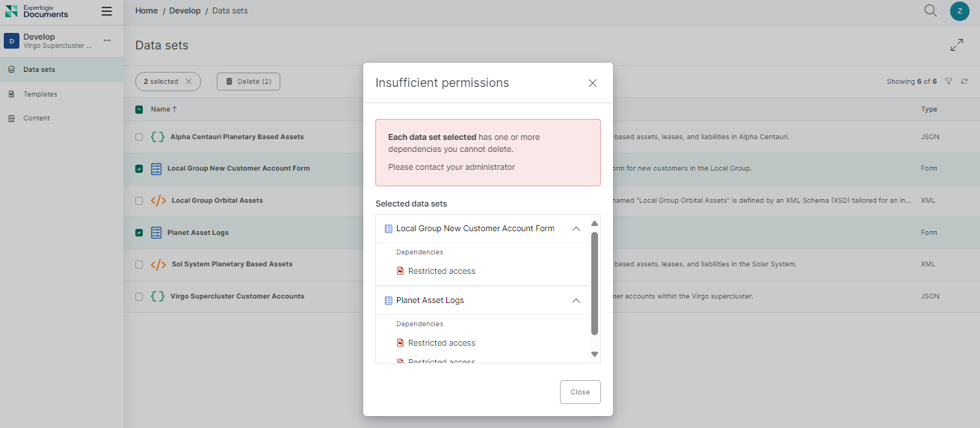Open Templates in the sidebar

point(40,94)
